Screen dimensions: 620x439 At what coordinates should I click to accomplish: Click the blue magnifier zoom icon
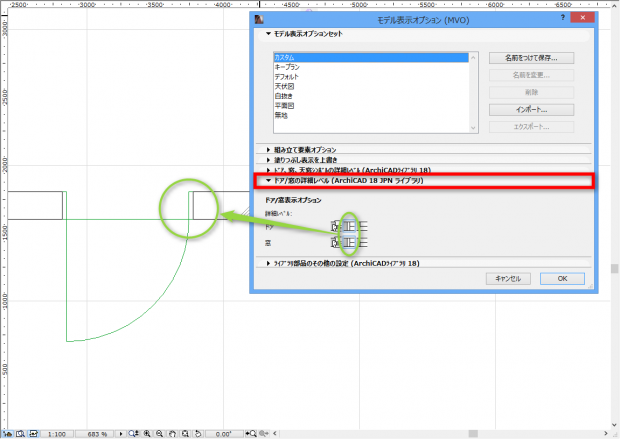(x=134, y=434)
